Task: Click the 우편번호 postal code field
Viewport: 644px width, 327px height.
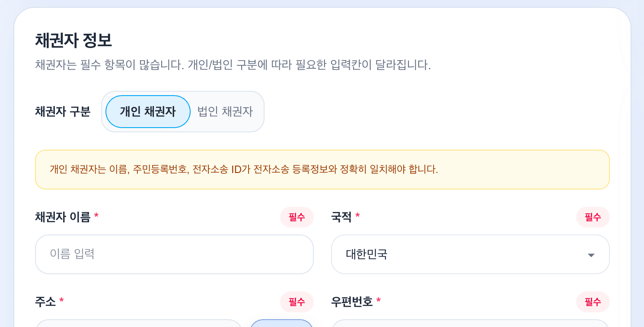Action: (470, 324)
